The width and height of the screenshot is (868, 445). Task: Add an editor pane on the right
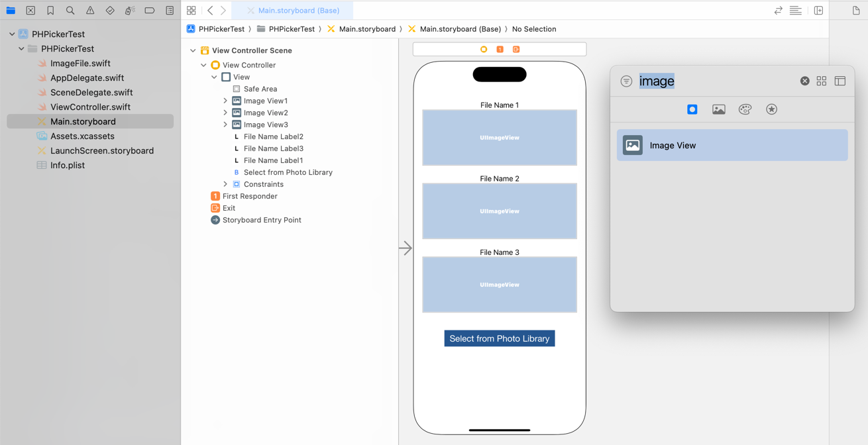(818, 11)
